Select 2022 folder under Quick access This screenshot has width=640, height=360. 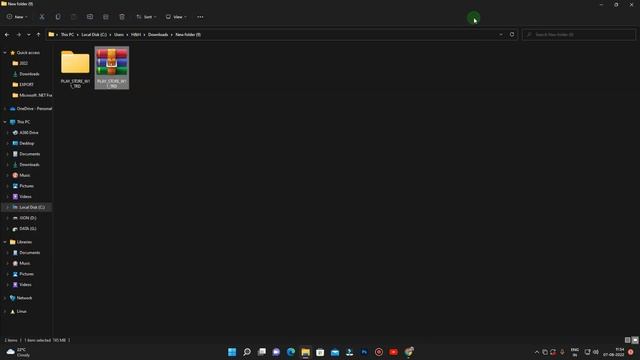click(x=24, y=63)
